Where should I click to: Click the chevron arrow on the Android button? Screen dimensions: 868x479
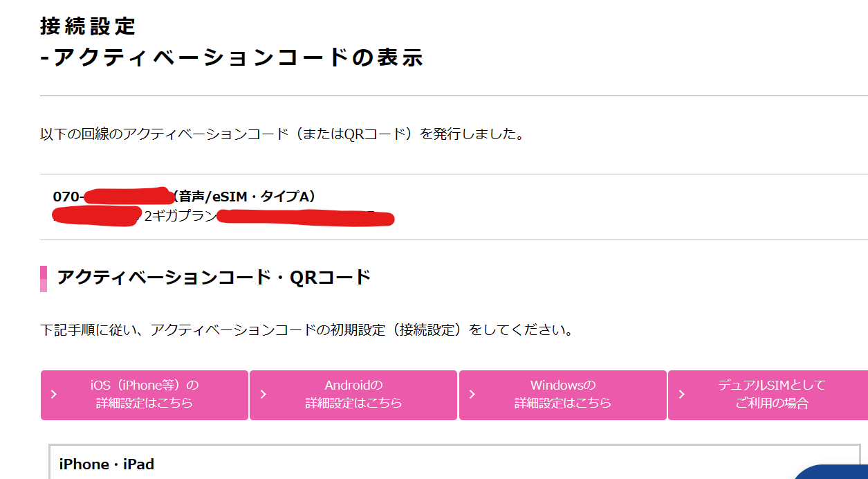click(263, 395)
